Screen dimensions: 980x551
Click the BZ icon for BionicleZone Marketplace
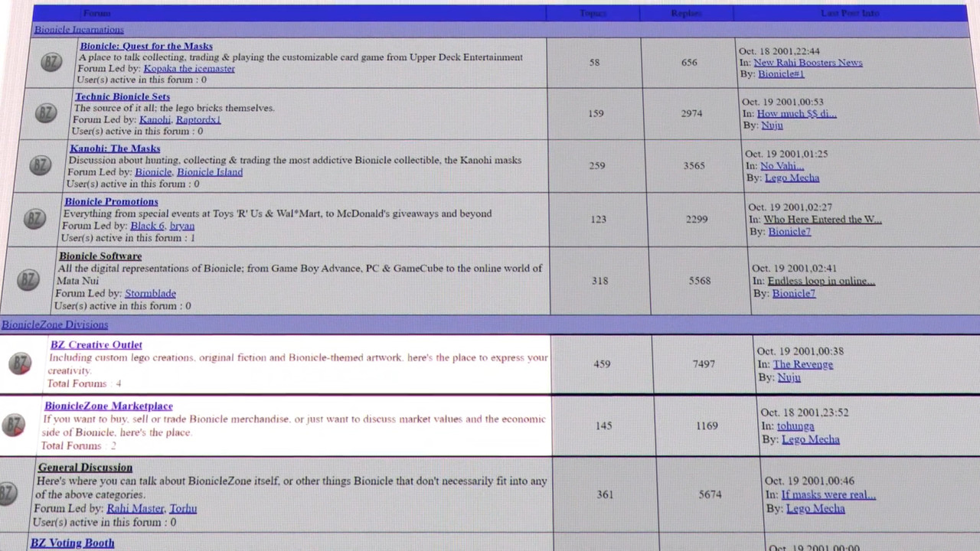tap(14, 425)
